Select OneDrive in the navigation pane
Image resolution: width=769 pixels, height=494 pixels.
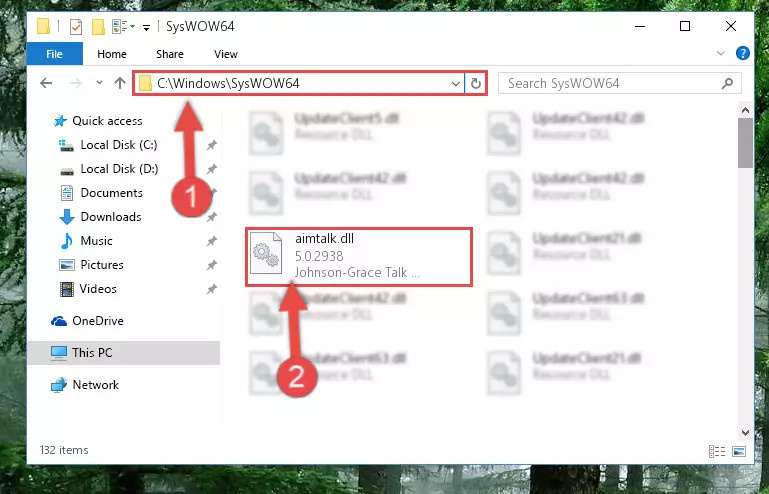(87, 321)
